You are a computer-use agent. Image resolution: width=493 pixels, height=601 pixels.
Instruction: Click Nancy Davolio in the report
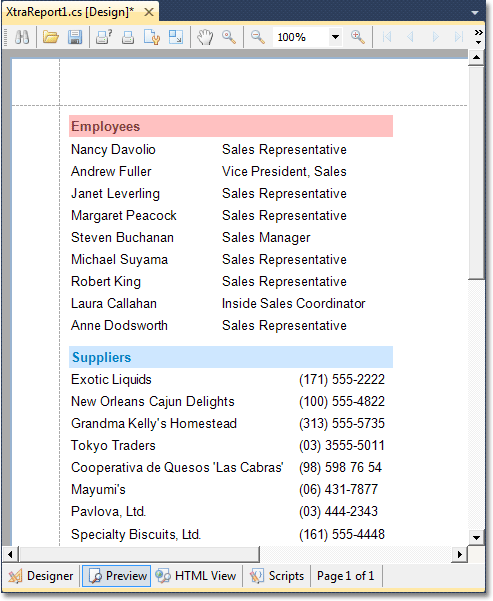pyautogui.click(x=113, y=149)
